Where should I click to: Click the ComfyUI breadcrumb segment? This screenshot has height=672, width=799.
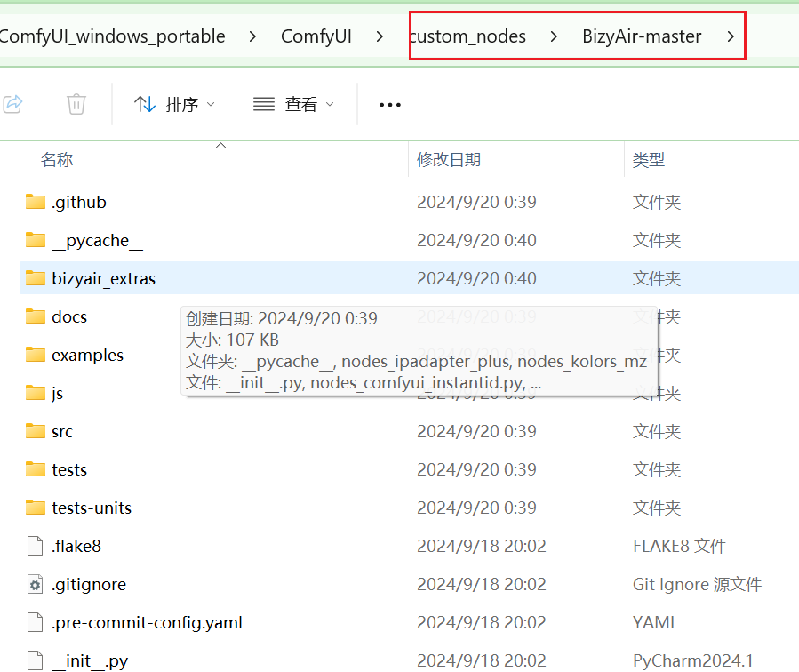click(316, 36)
